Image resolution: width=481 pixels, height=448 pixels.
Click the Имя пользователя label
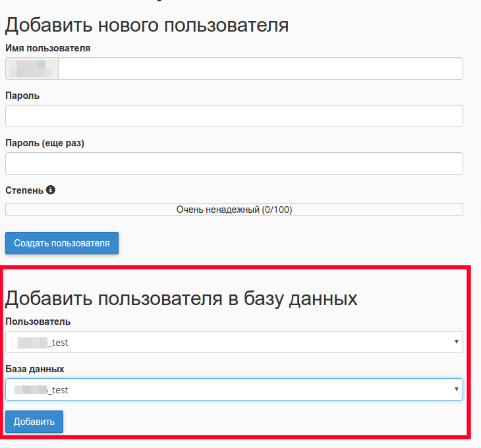pos(48,48)
